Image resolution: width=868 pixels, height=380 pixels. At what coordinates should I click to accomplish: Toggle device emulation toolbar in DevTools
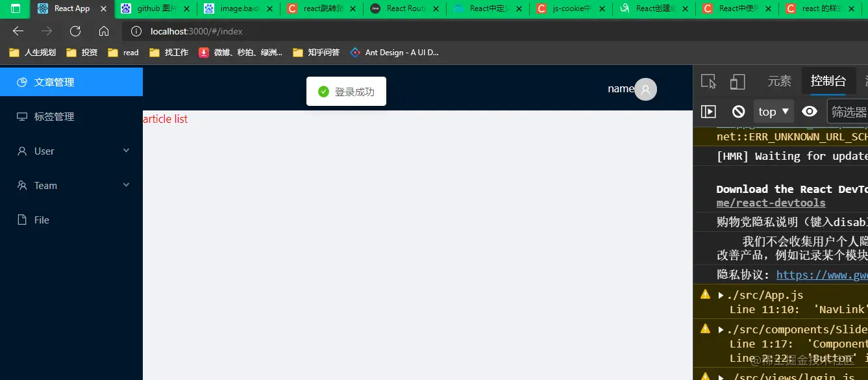tap(738, 81)
